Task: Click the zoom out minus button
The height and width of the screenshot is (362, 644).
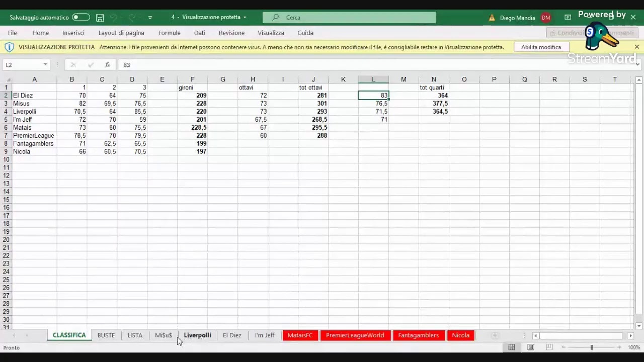Action: (x=563, y=347)
